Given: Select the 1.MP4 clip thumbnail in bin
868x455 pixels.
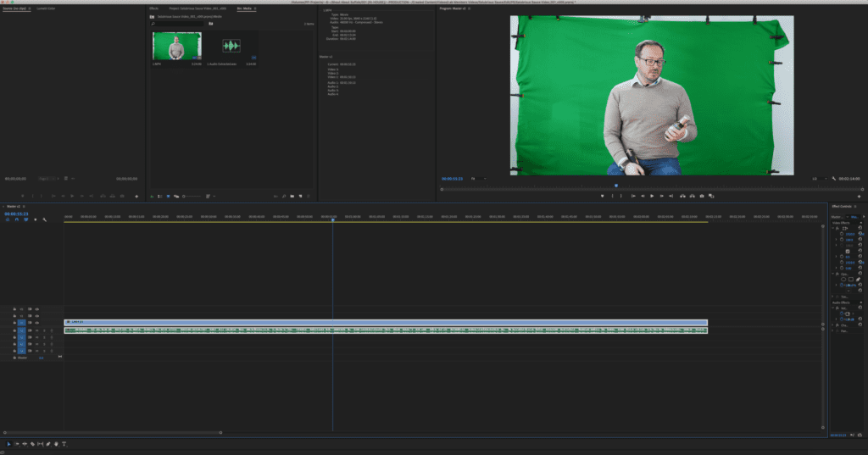Looking at the screenshot, I should click(176, 47).
